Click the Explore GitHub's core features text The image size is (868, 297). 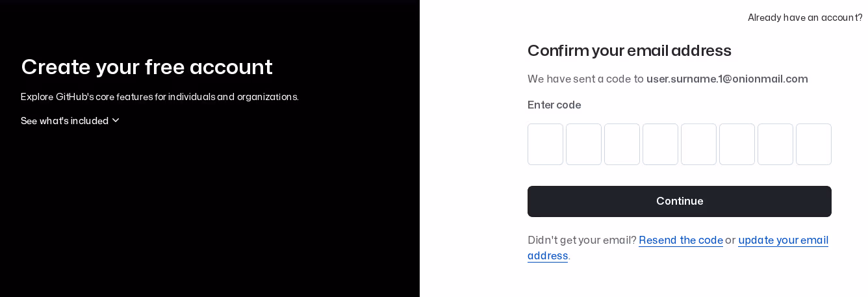click(159, 97)
